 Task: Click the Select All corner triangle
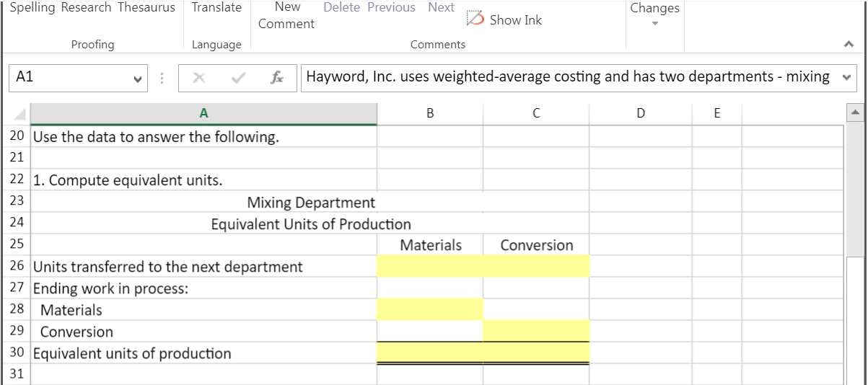pyautogui.click(x=19, y=114)
